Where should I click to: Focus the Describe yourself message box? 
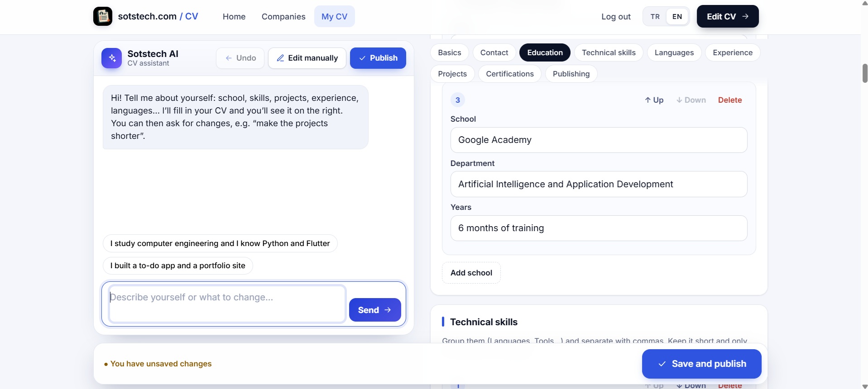(227, 304)
